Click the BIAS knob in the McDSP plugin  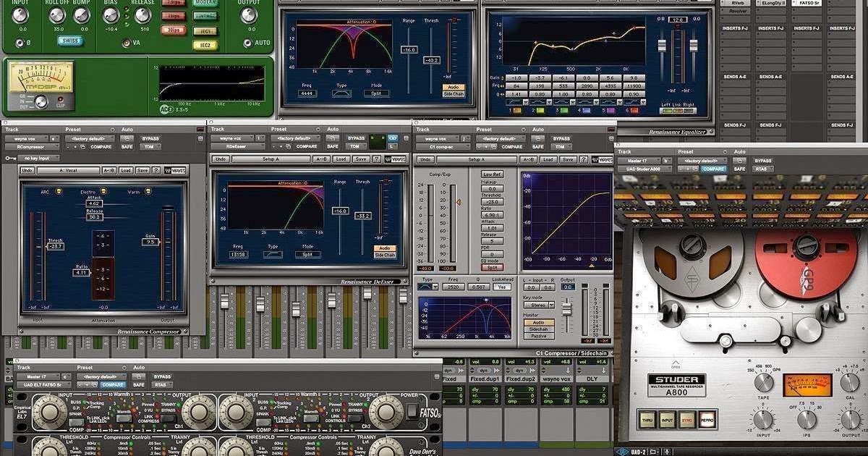click(111, 15)
